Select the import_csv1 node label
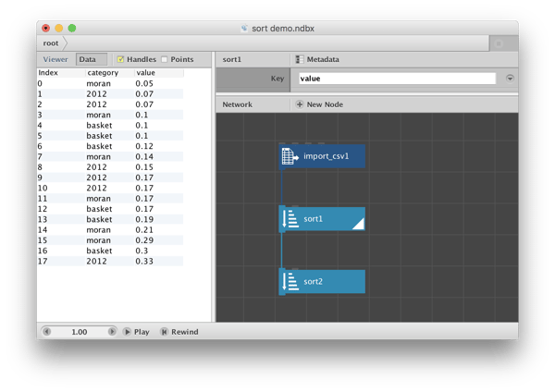Image resolution: width=555 pixels, height=392 pixels. coord(326,156)
